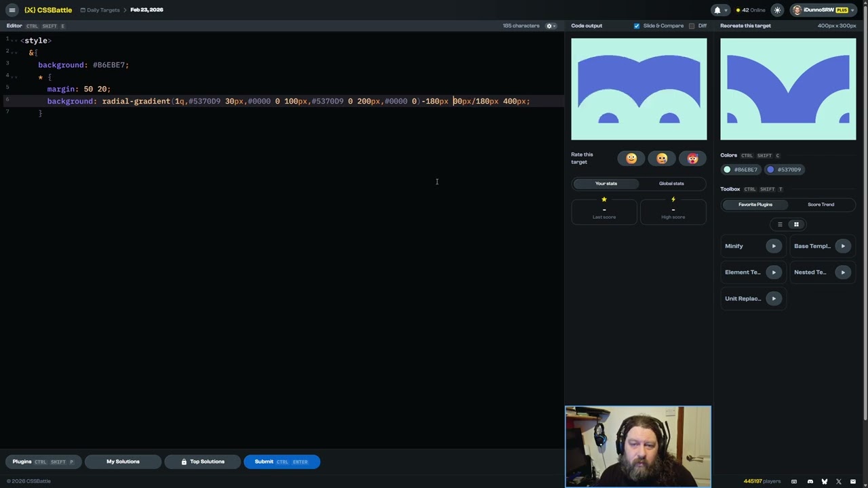The image size is (868, 488).
Task: Select Score Trend tab
Action: tap(821, 205)
